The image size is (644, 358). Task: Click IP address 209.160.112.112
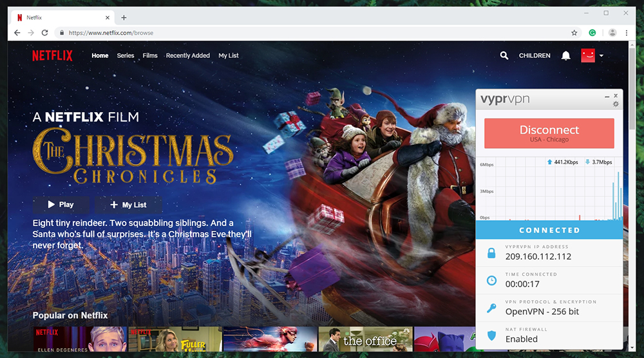[x=538, y=257]
